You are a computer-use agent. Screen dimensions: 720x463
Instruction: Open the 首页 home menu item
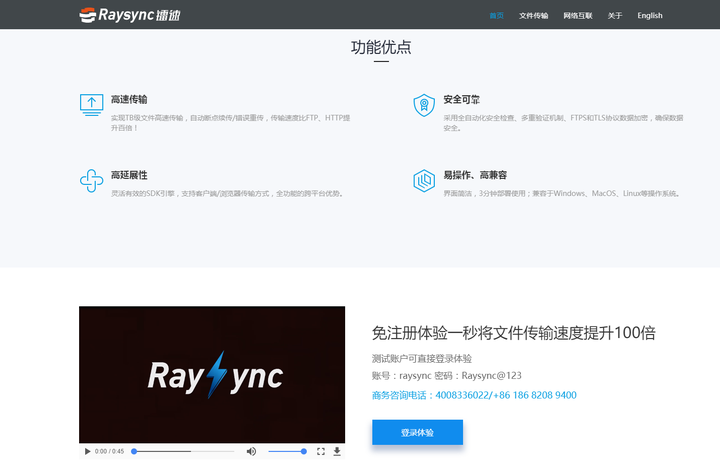pos(496,16)
